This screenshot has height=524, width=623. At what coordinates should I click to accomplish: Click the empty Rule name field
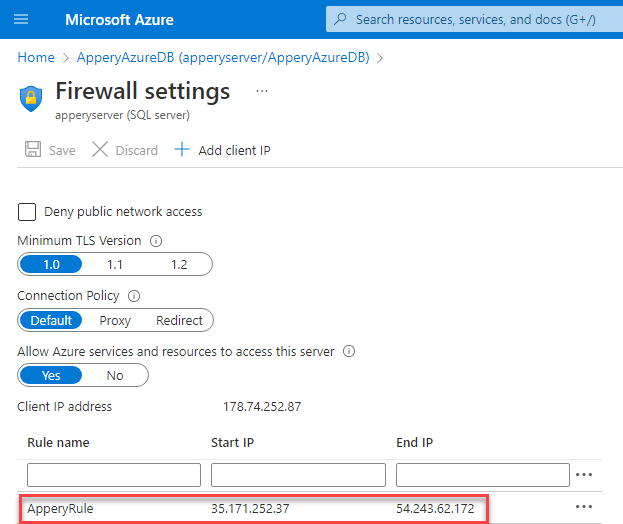114,475
